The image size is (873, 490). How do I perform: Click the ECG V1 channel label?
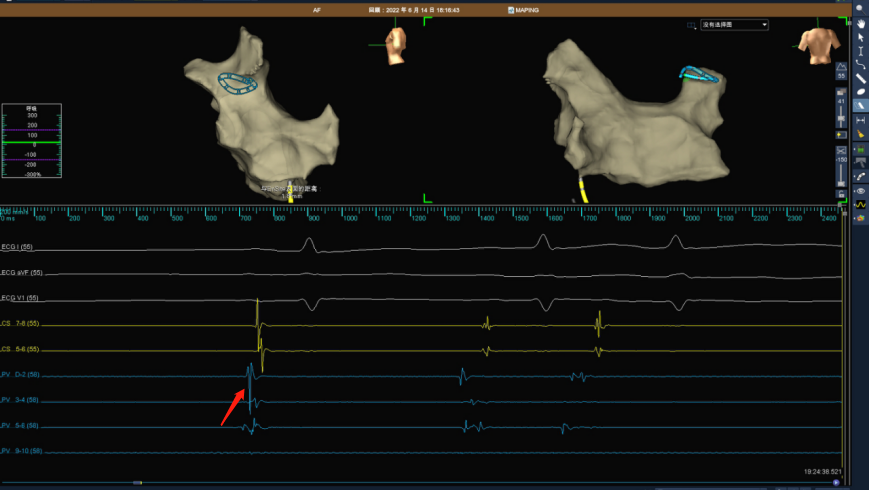point(21,298)
